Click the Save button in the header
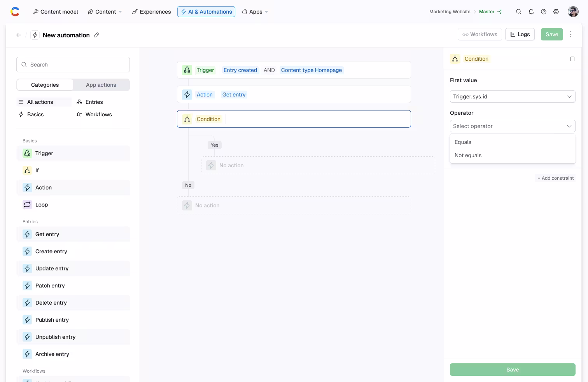Image resolution: width=588 pixels, height=382 pixels. coord(552,34)
